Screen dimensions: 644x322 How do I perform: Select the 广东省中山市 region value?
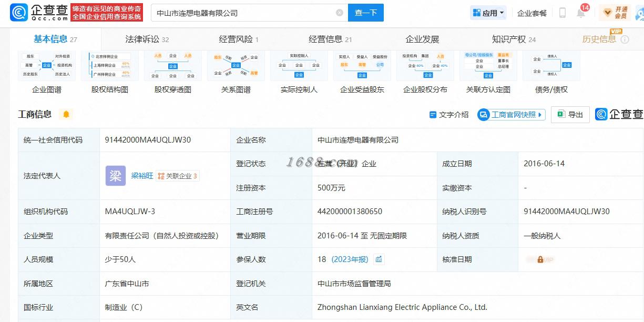coord(127,284)
